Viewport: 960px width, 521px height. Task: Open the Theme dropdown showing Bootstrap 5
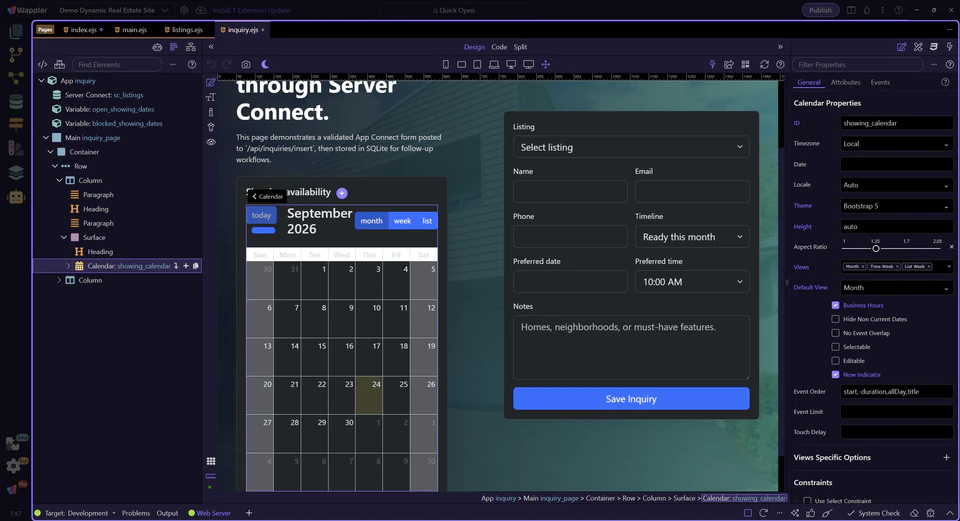coord(896,206)
